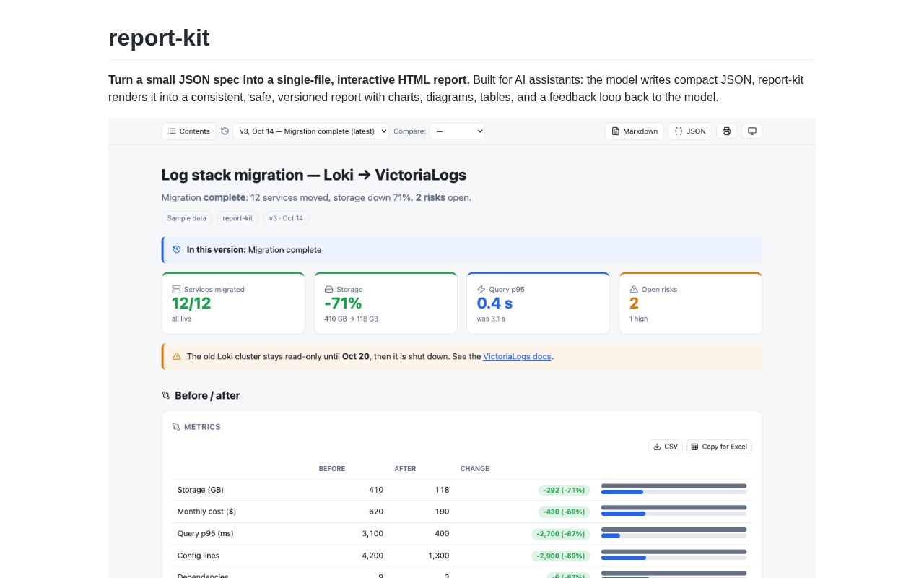Download the metrics as CSV
Image resolution: width=924 pixels, height=578 pixels.
(x=666, y=447)
